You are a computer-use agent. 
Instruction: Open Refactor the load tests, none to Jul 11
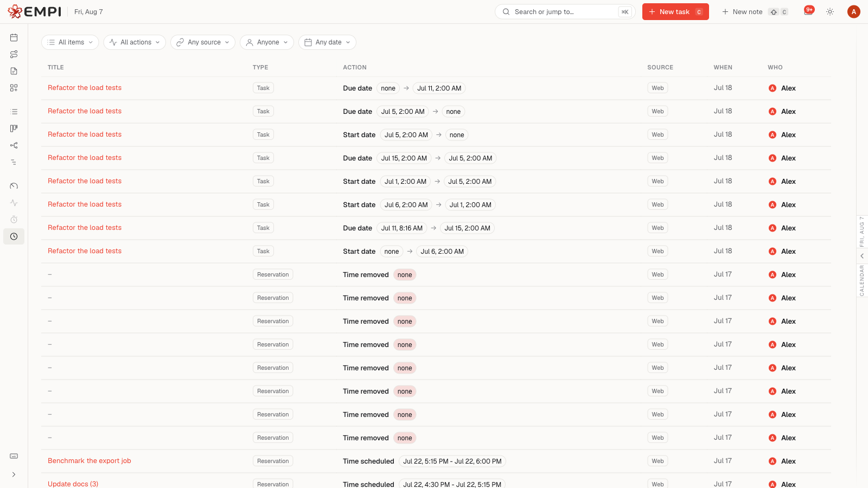85,88
